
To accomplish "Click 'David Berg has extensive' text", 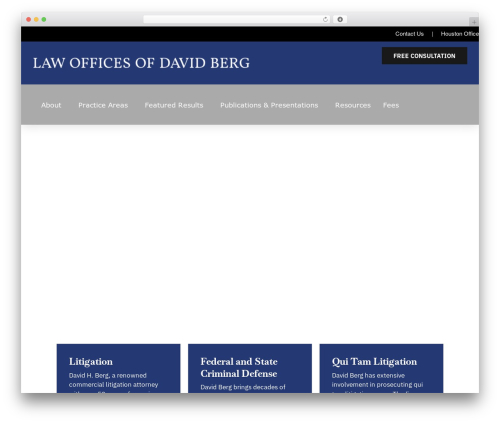I will click(x=368, y=375).
